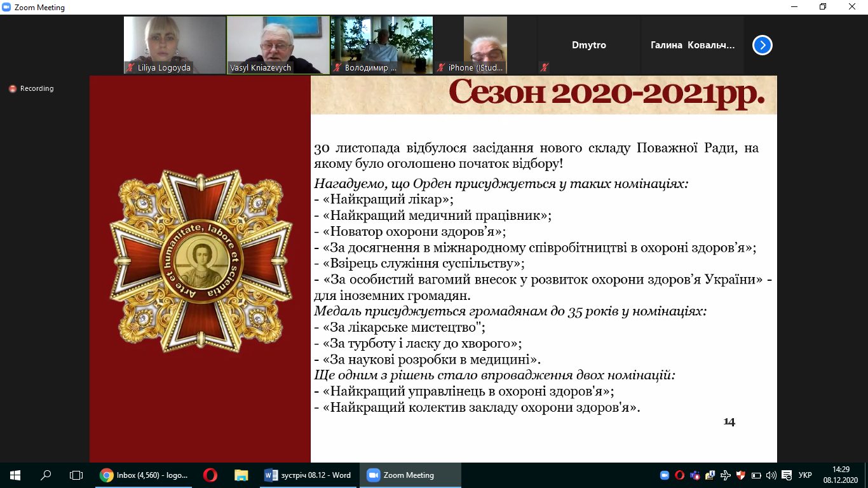Open taskbar search magnifier
The image size is (868, 488).
[46, 475]
